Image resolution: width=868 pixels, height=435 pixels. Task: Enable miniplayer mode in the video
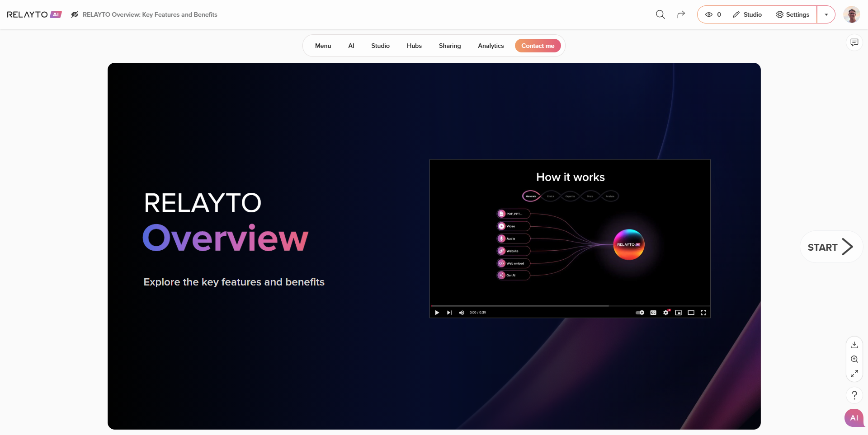click(679, 313)
